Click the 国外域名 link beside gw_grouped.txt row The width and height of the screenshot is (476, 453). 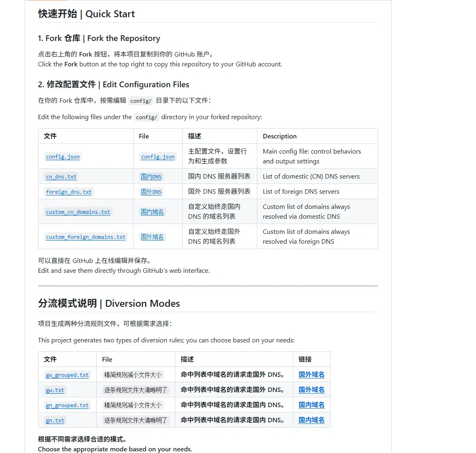pyautogui.click(x=311, y=374)
